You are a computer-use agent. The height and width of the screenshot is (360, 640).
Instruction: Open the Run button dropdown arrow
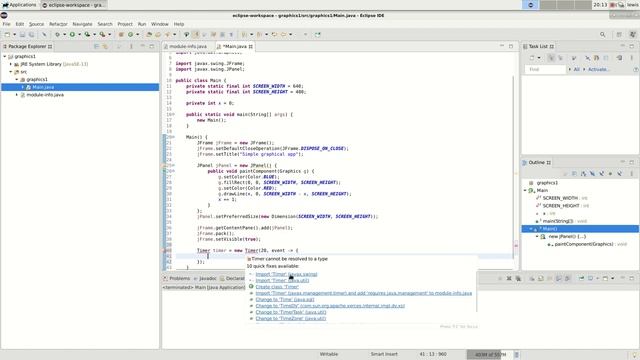[x=79, y=35]
